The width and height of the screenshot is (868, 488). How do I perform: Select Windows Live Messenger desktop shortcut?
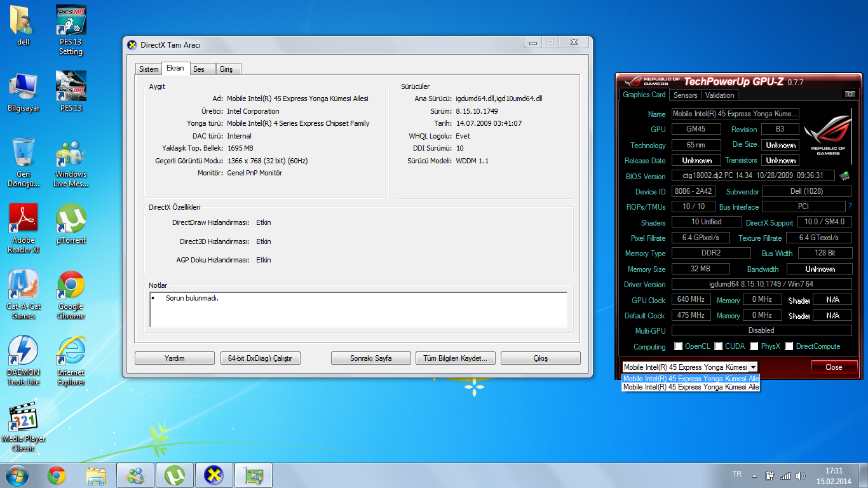[71, 162]
